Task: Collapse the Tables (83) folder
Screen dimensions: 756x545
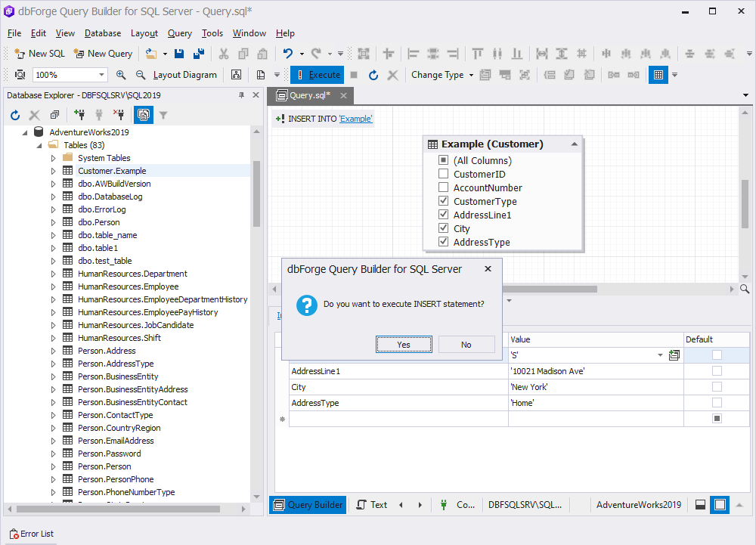Action: pos(39,145)
